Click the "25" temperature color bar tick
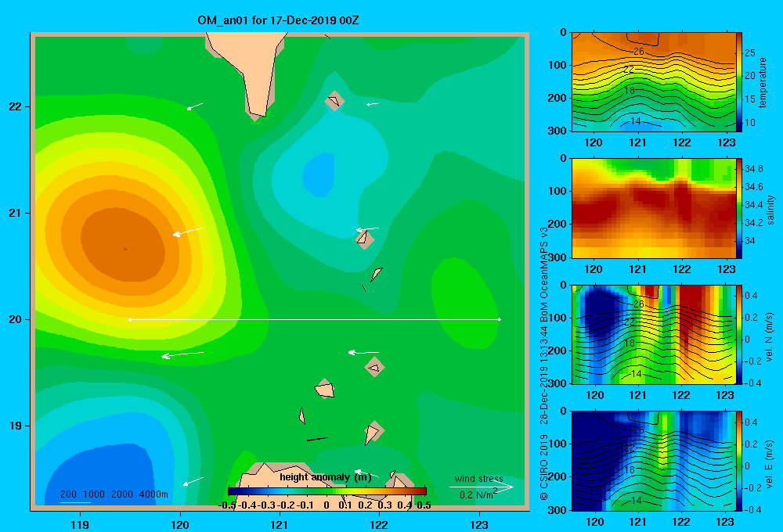Screen dimensions: 783x532 click(x=750, y=53)
